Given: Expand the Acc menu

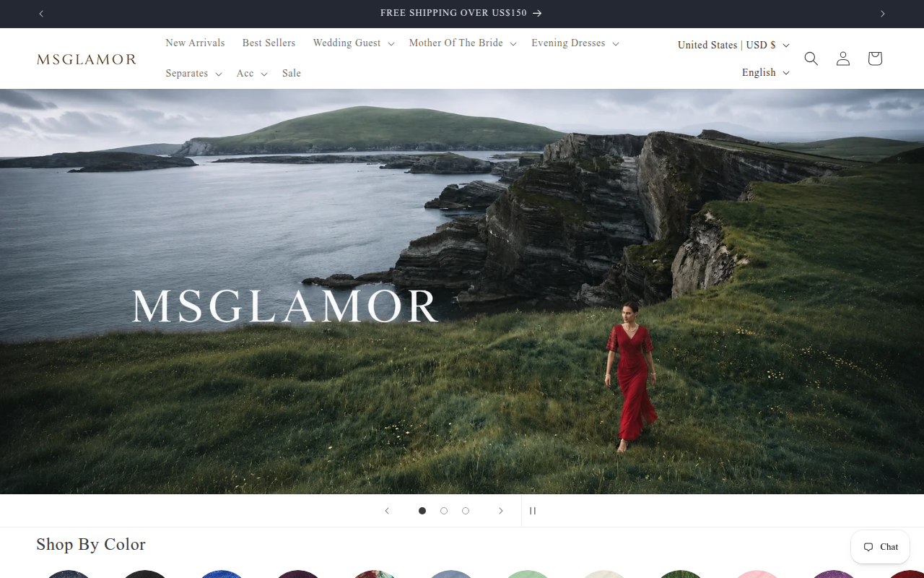Looking at the screenshot, I should coord(252,74).
